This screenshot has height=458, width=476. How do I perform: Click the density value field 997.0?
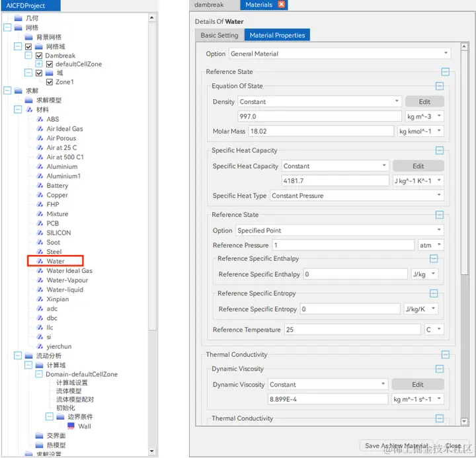point(319,116)
